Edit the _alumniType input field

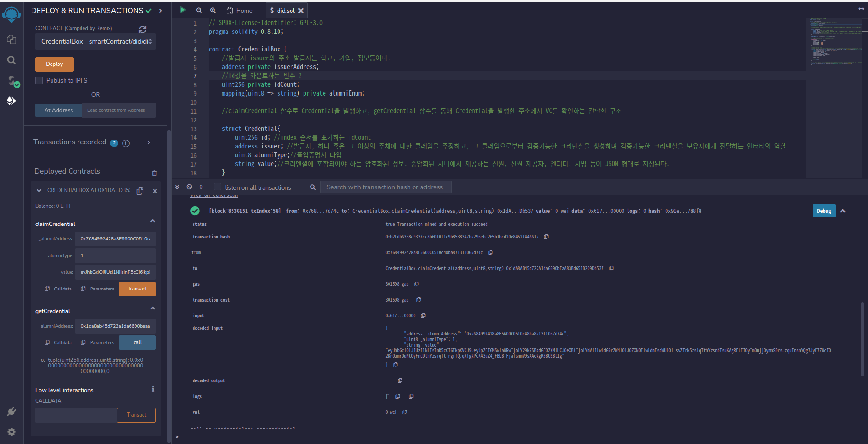tap(116, 256)
